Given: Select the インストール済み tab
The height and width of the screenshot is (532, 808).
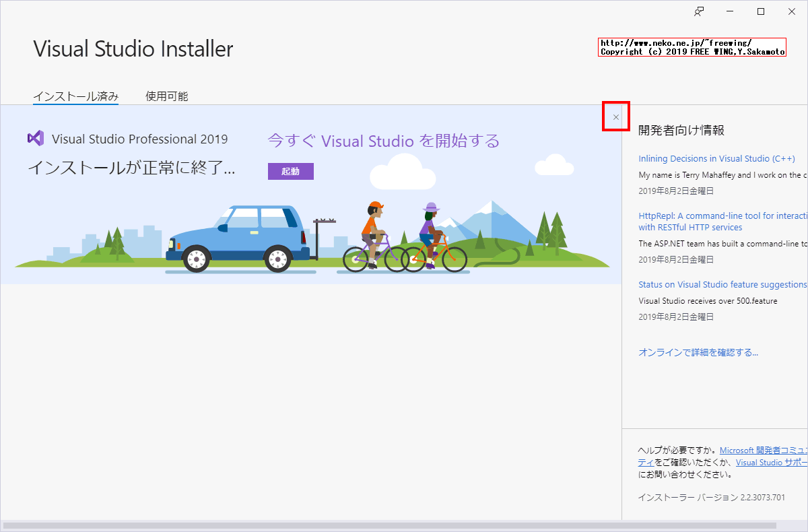Looking at the screenshot, I should pyautogui.click(x=75, y=96).
